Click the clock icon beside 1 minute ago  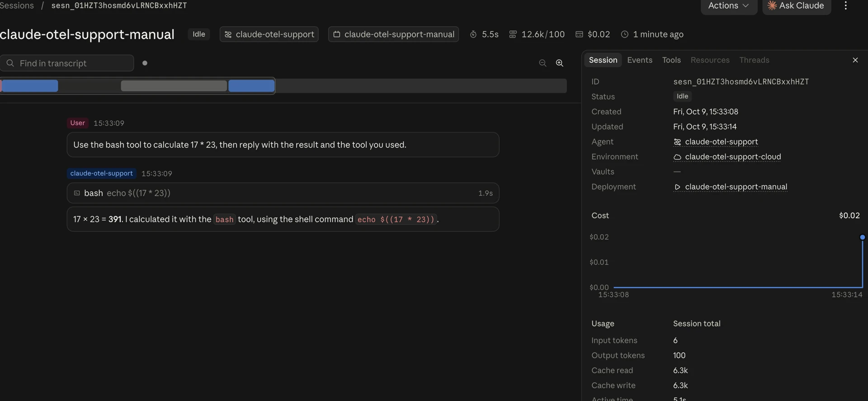coord(624,34)
